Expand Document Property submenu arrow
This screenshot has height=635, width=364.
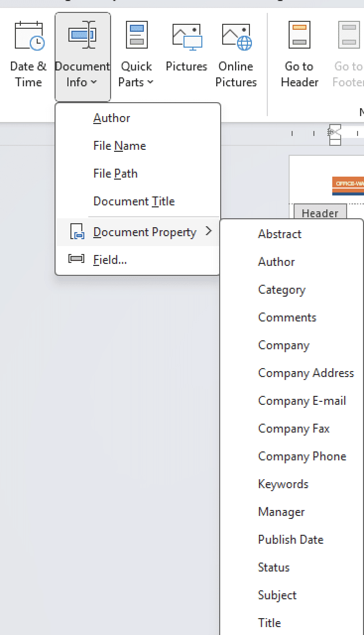click(209, 231)
